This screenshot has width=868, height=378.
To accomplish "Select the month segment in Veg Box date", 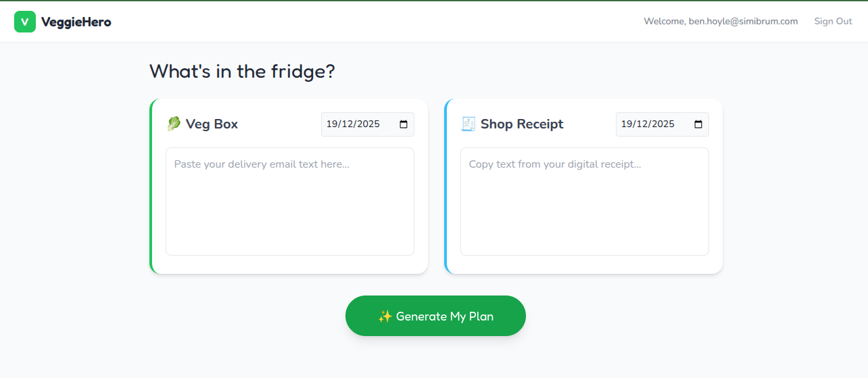I will 347,124.
